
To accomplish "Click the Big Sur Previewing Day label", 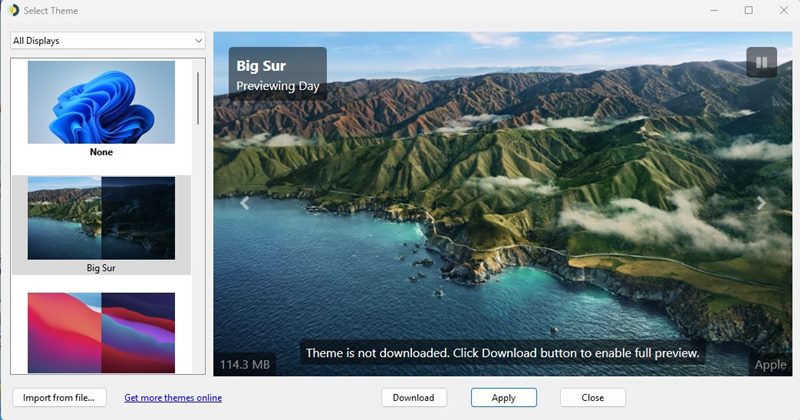I will coord(278,75).
